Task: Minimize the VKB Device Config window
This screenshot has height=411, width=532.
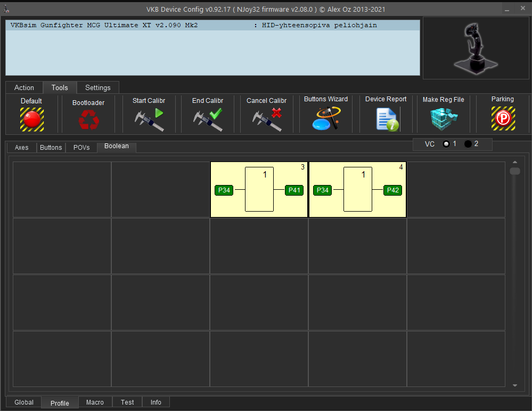Action: (x=506, y=10)
